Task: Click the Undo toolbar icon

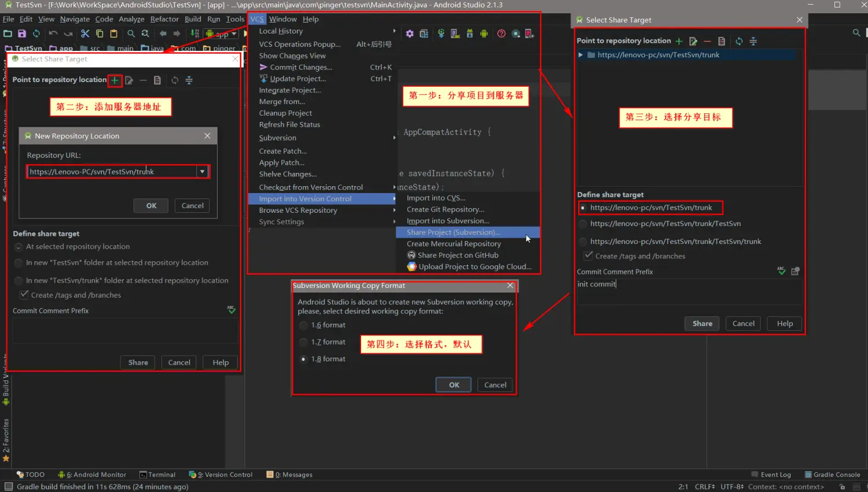Action: pyautogui.click(x=53, y=34)
